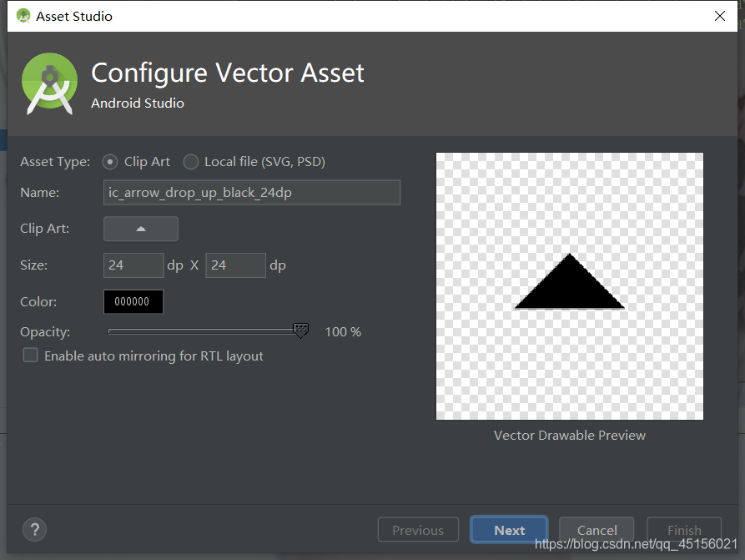Open the black 000000 color swatch
Screen dimensions: 745x560
coord(133,302)
